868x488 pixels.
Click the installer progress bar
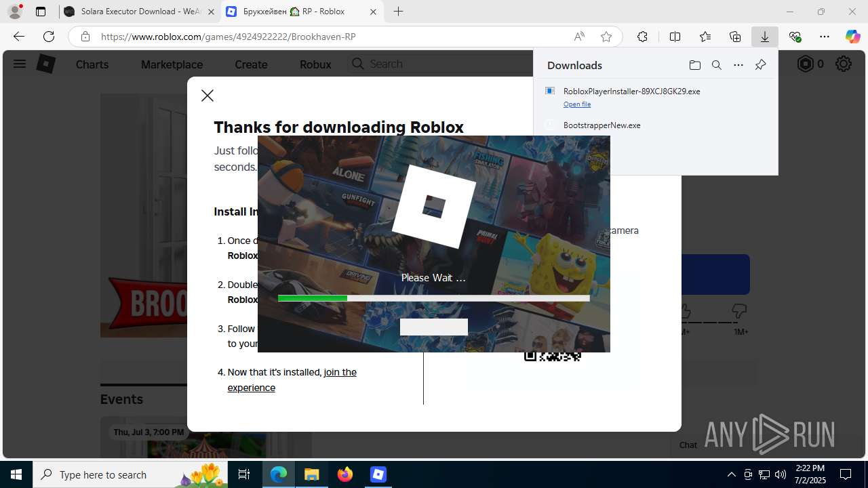click(433, 298)
